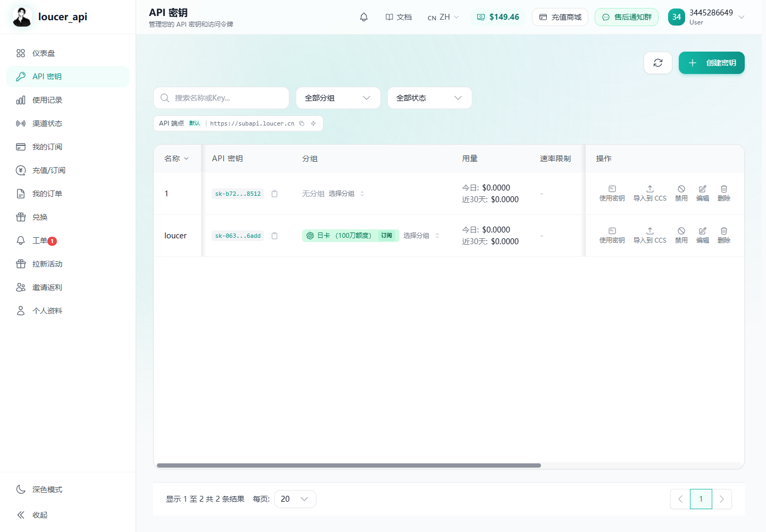This screenshot has height=532, width=766.
Task: Go to pagination page 1
Action: tap(701, 499)
